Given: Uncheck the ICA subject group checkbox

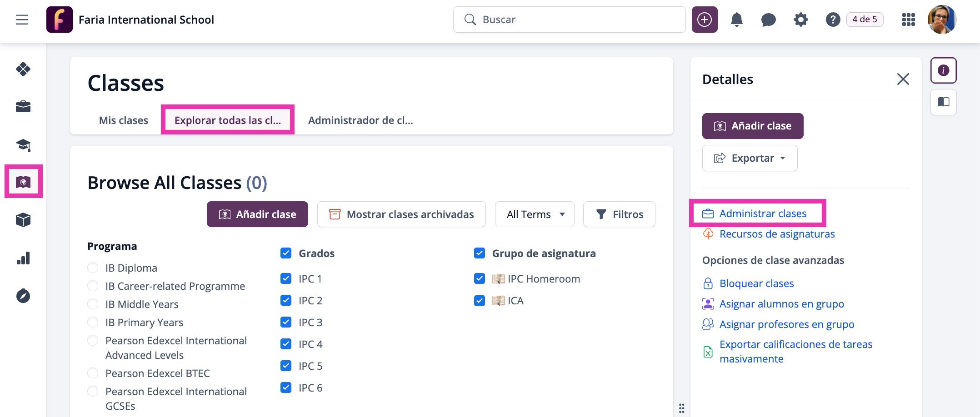Looking at the screenshot, I should point(480,300).
